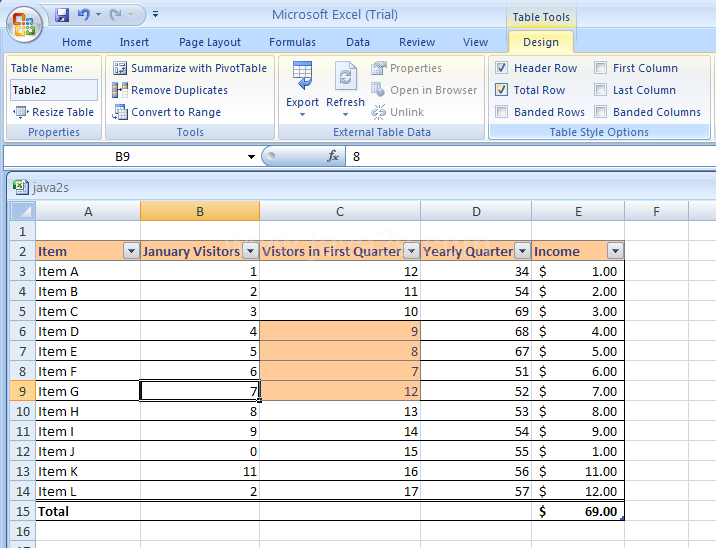The height and width of the screenshot is (548, 716).
Task: Select the column A header
Action: pyautogui.click(x=88, y=211)
